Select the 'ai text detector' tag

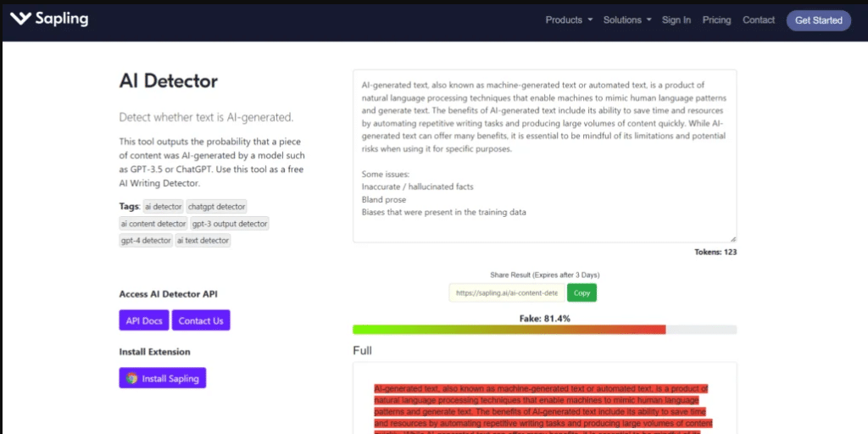[x=203, y=240]
